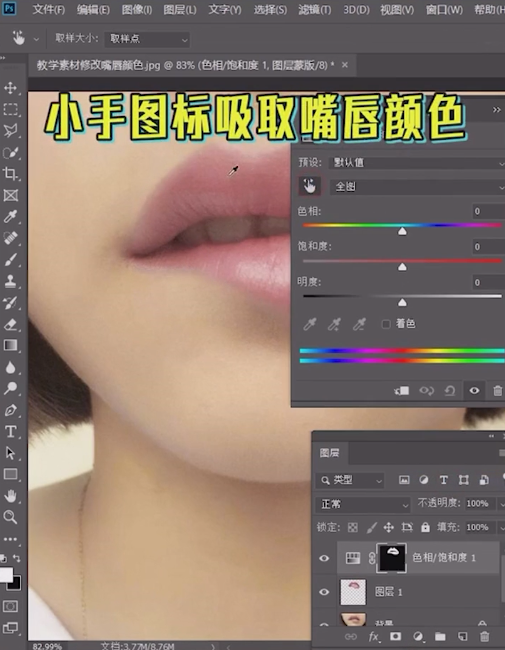Open the 预设 preset dropdown

pyautogui.click(x=417, y=162)
